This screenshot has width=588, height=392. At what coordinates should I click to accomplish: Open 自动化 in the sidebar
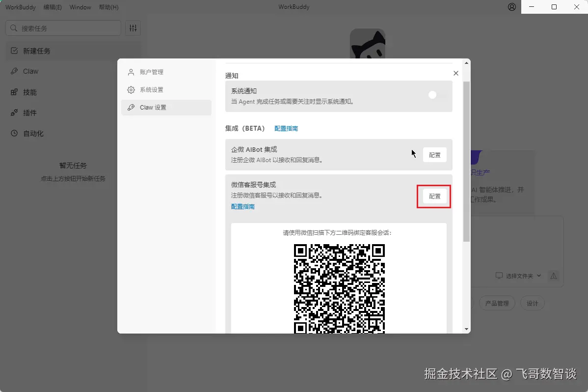74,133
